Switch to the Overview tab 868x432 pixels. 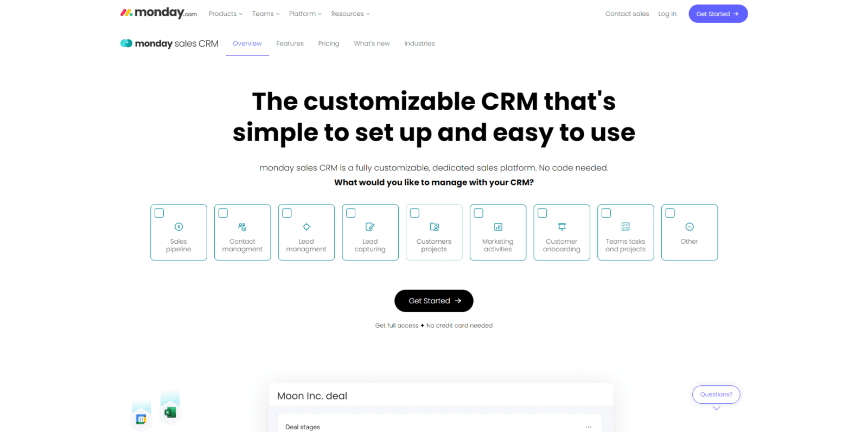(247, 43)
